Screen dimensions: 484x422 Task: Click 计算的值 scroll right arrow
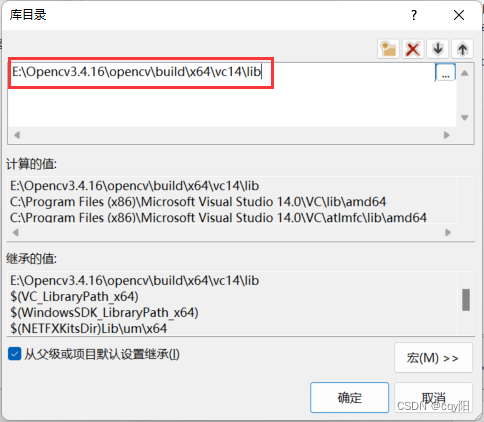tap(448, 232)
